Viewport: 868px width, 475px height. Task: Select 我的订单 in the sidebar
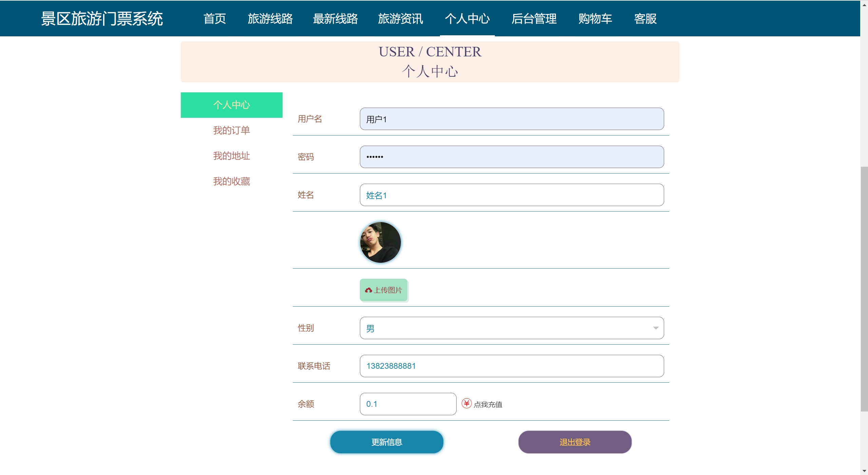click(x=231, y=130)
